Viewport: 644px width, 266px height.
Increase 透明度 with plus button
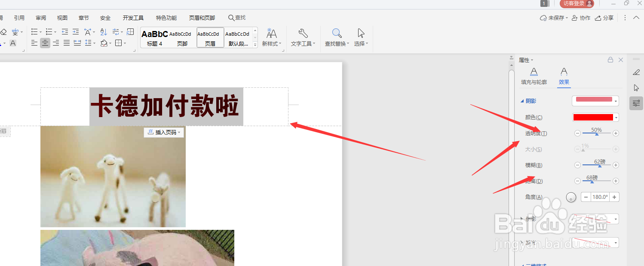(x=616, y=133)
